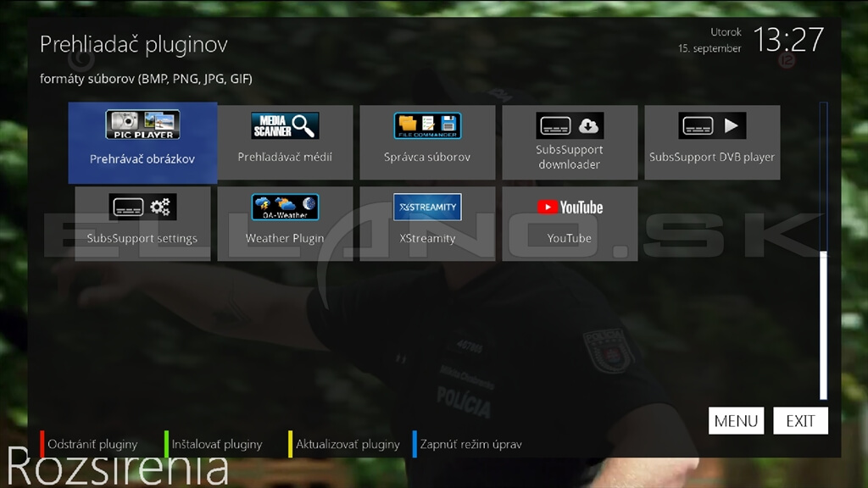Click the green color key marker
Image resolution: width=868 pixels, height=488 pixels.
tap(166, 444)
